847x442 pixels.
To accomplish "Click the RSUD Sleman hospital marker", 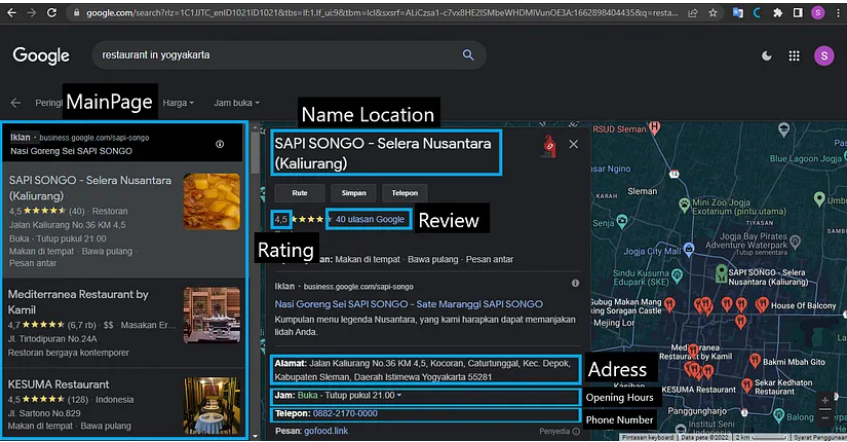I will click(x=654, y=128).
